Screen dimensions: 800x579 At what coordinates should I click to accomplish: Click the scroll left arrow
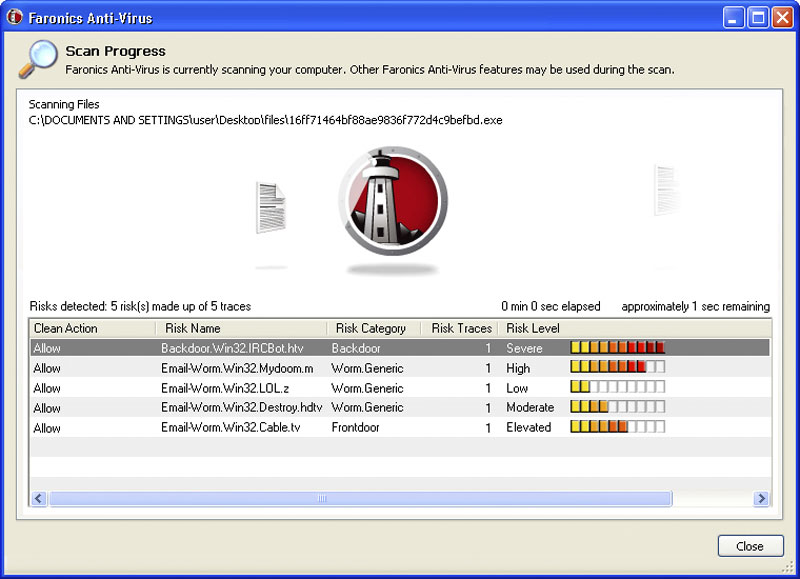39,498
